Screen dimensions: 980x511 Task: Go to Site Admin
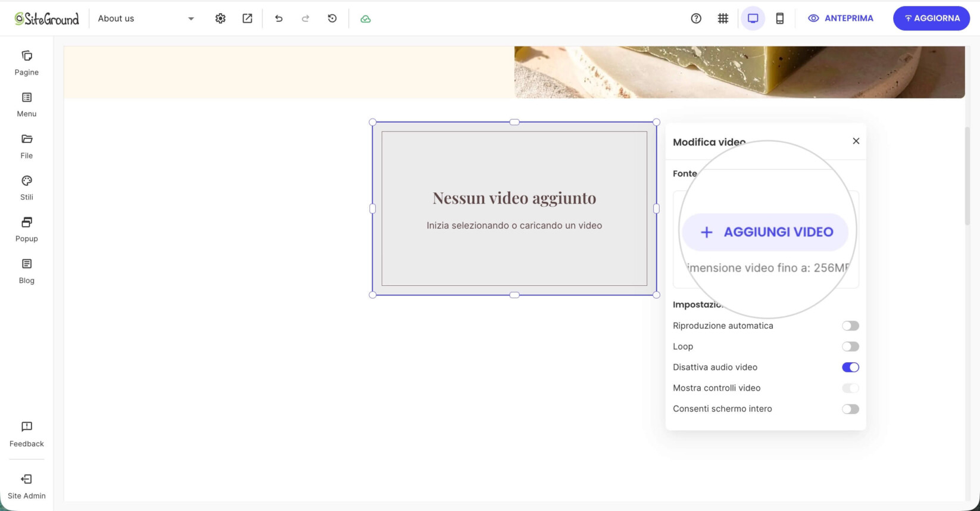click(27, 487)
